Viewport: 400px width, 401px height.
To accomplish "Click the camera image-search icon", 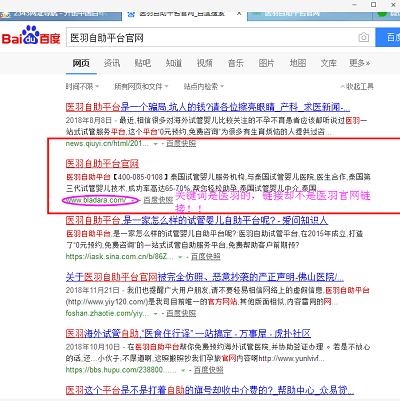I will (363, 37).
